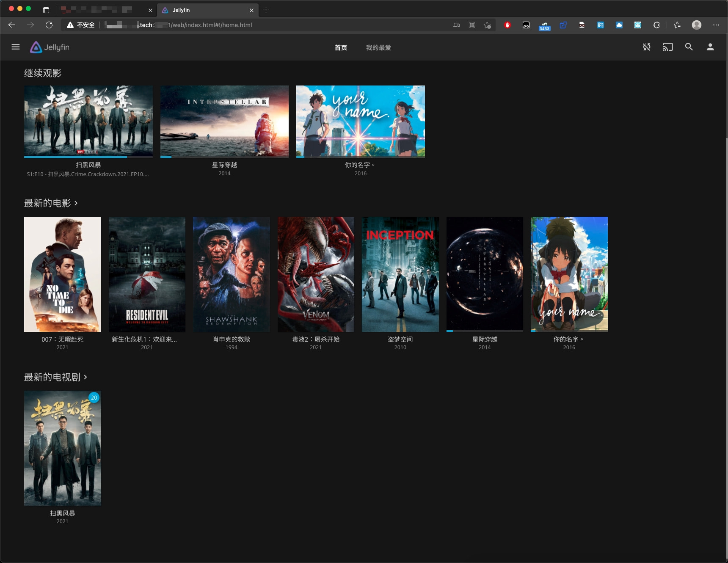Click the QR code grid icon in address bar
The image size is (728, 563).
472,25
